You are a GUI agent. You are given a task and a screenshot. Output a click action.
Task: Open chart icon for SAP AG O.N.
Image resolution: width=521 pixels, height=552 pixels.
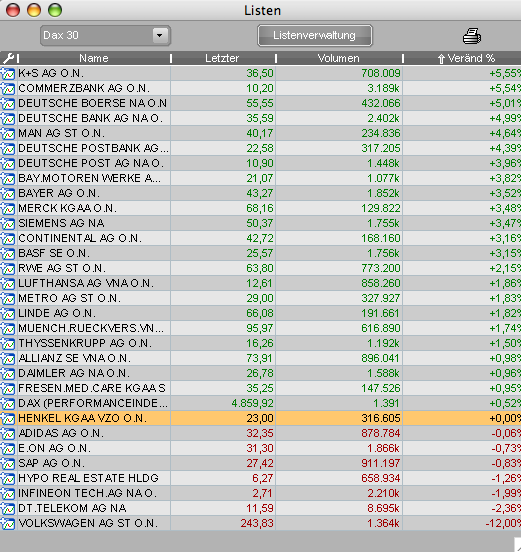tap(8, 463)
